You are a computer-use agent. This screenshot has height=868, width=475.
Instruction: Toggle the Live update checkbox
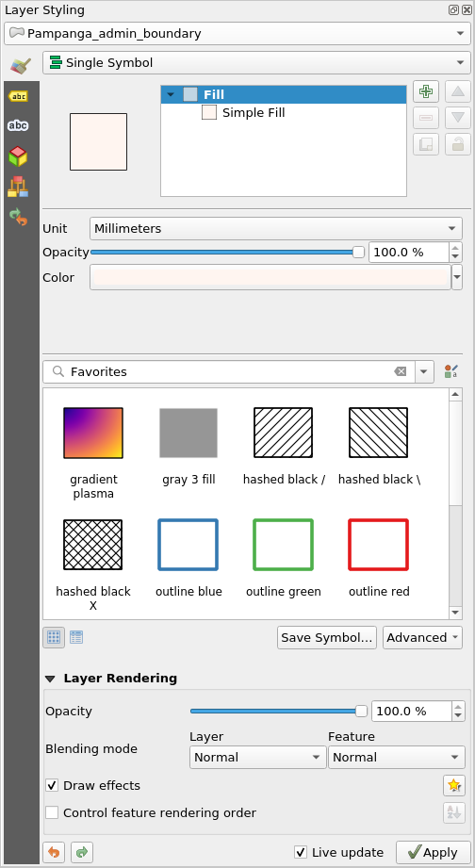[301, 852]
